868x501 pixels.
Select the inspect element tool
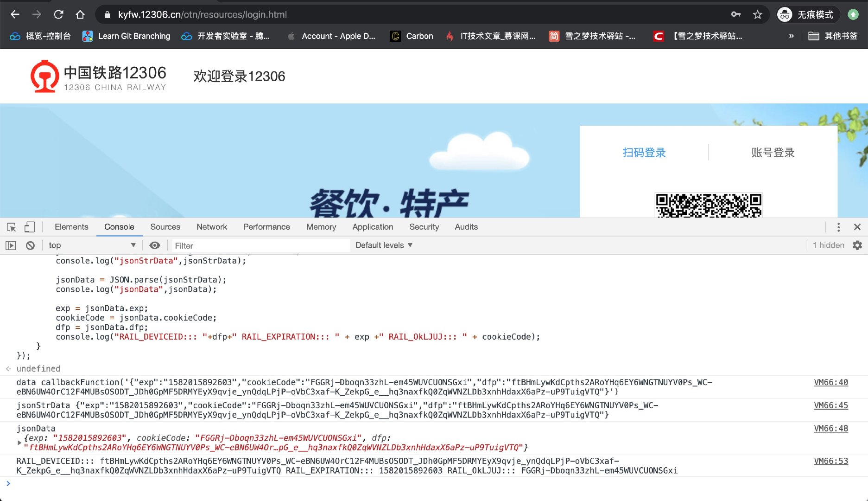[11, 227]
